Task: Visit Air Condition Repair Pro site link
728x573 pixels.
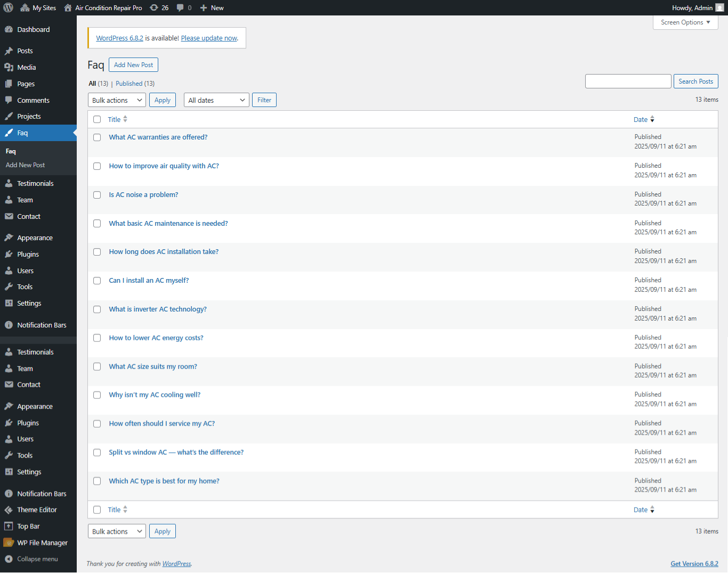Action: [x=103, y=7]
